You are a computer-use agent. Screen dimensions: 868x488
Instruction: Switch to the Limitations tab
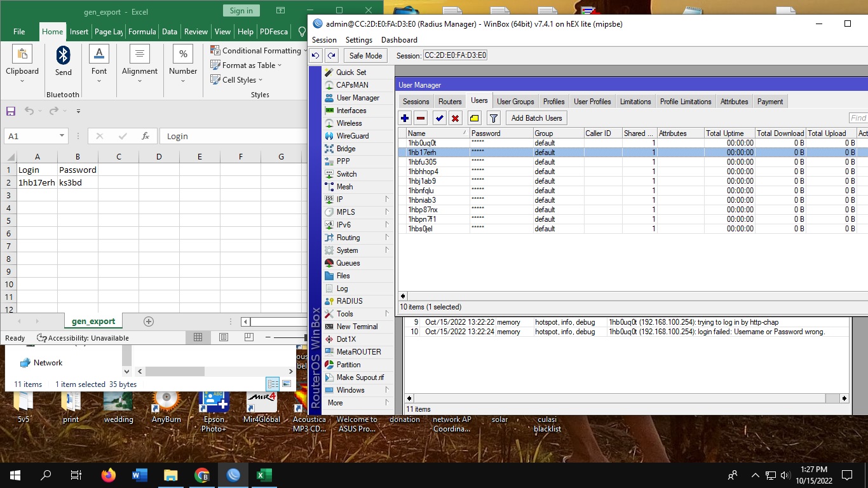(635, 102)
